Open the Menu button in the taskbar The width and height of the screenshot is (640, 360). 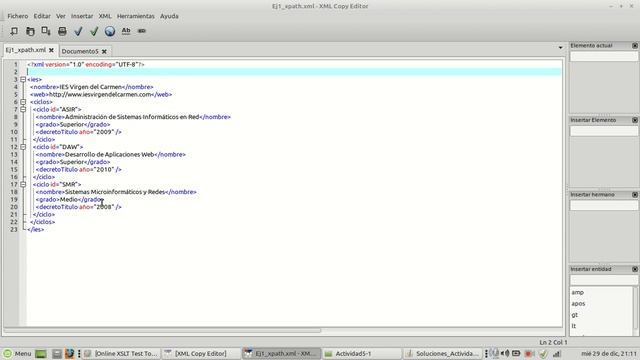pyautogui.click(x=17, y=353)
